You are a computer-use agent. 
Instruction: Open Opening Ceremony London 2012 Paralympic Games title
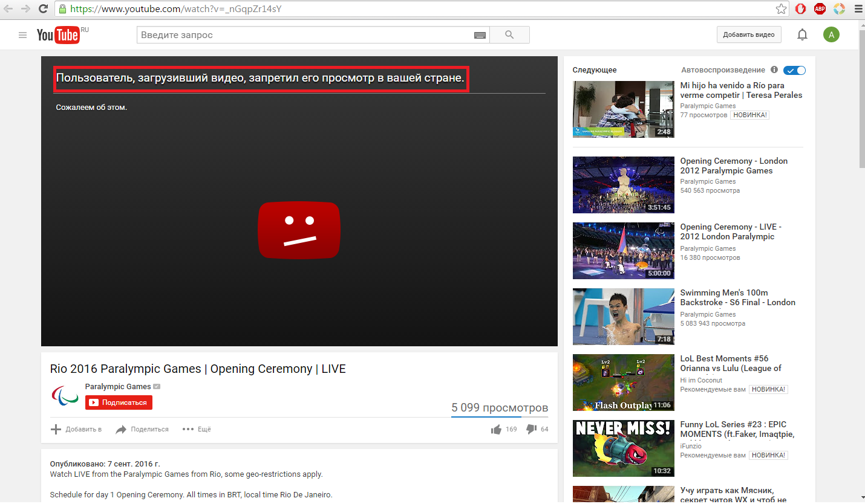pyautogui.click(x=734, y=166)
